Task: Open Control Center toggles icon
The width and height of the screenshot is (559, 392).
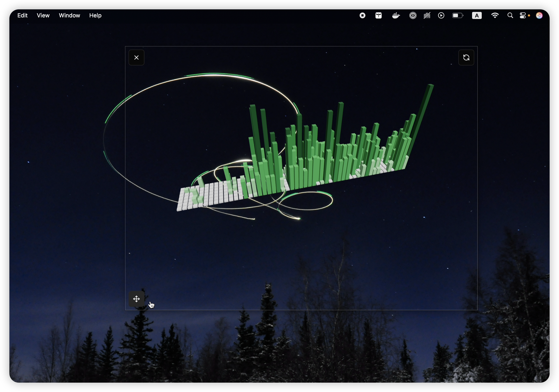Action: point(523,16)
